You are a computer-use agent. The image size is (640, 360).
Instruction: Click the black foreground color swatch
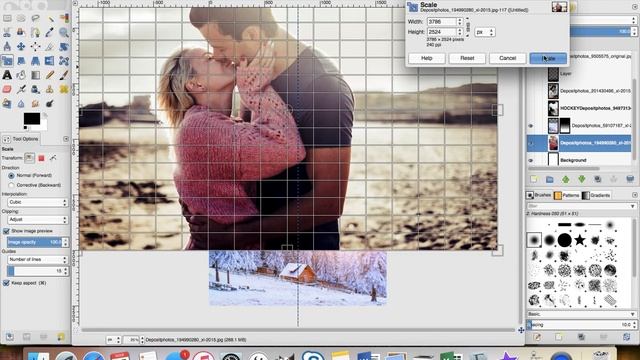pyautogui.click(x=31, y=119)
